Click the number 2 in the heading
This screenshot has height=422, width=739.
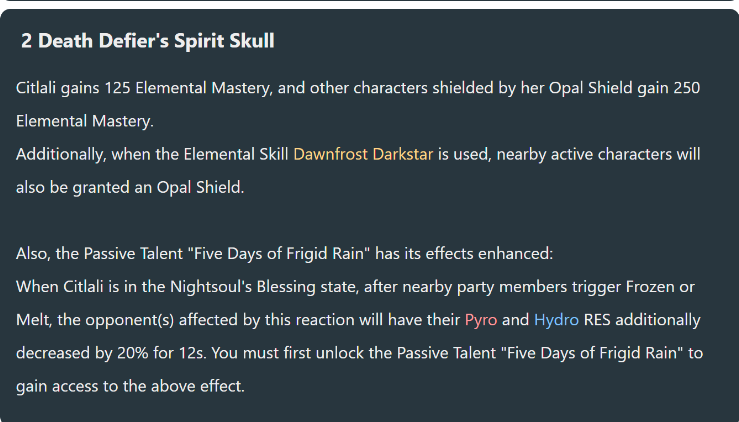[27, 41]
